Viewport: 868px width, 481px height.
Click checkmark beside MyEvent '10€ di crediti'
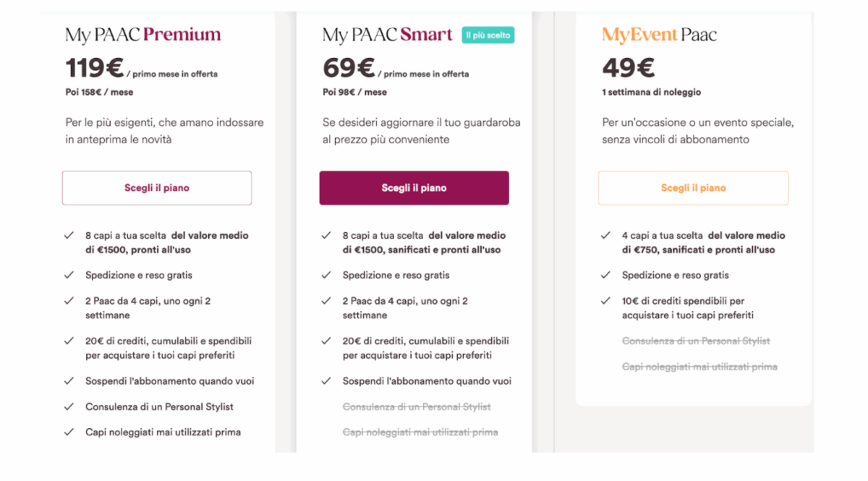click(x=606, y=301)
